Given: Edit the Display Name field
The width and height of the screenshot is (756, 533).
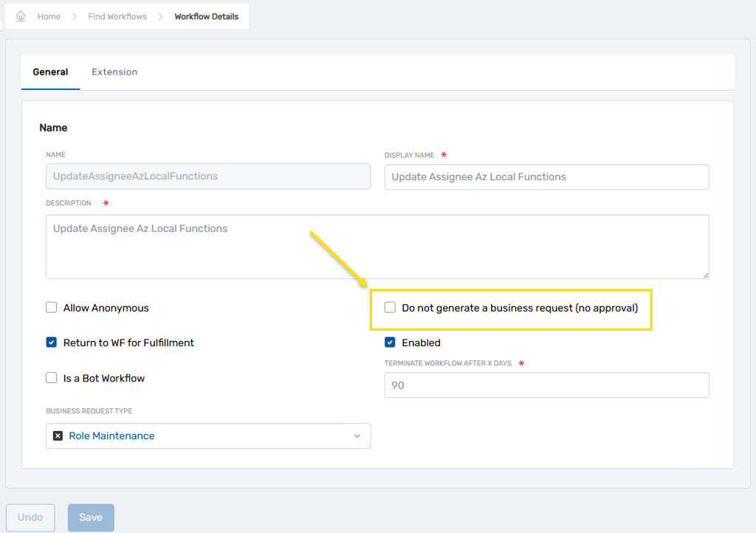Looking at the screenshot, I should 547,177.
